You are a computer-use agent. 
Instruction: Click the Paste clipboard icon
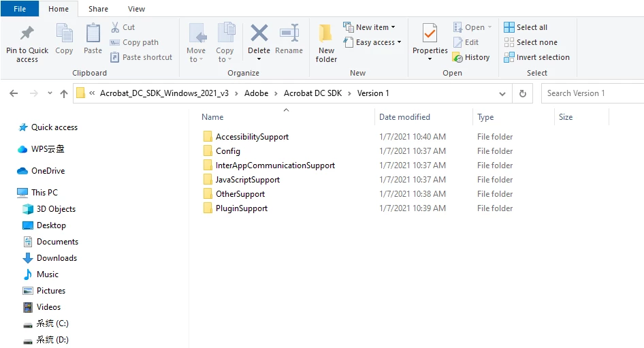[x=93, y=33]
